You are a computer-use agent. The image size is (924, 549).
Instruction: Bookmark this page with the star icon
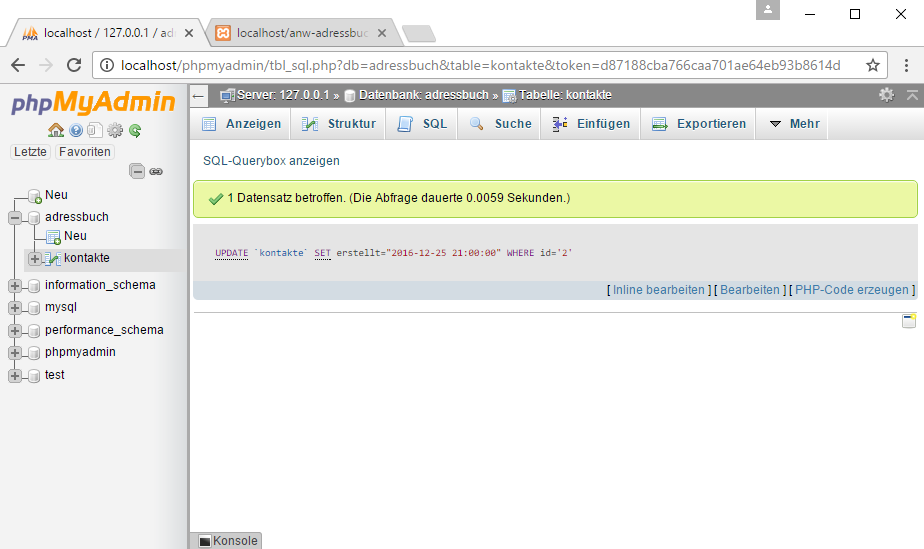[873, 65]
